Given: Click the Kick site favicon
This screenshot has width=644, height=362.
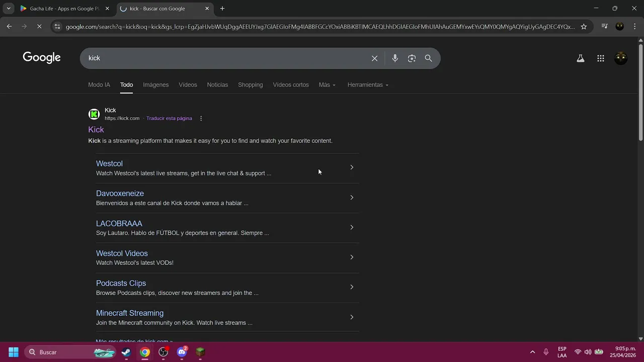Looking at the screenshot, I should tap(94, 114).
